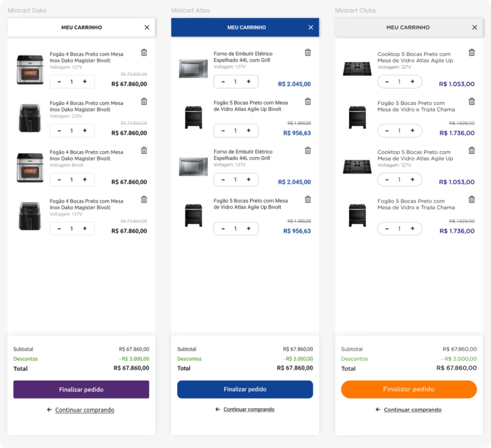Close the Minicart Clube panel

coord(475,27)
